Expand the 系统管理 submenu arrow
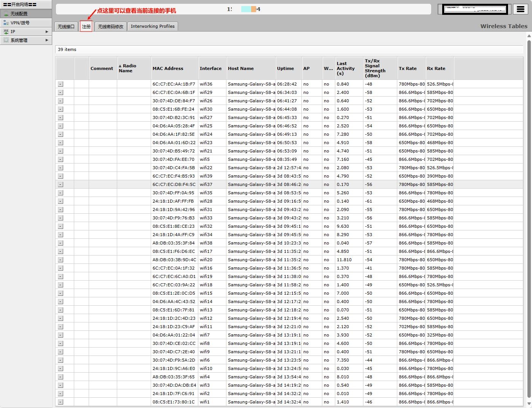This screenshot has width=532, height=408. pyautogui.click(x=47, y=40)
